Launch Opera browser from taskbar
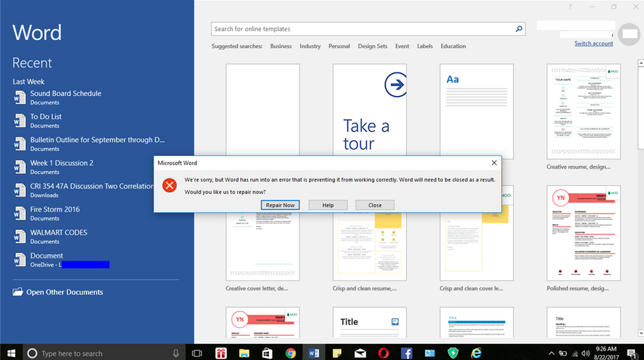Viewport: 644px width, 360px height. click(384, 353)
